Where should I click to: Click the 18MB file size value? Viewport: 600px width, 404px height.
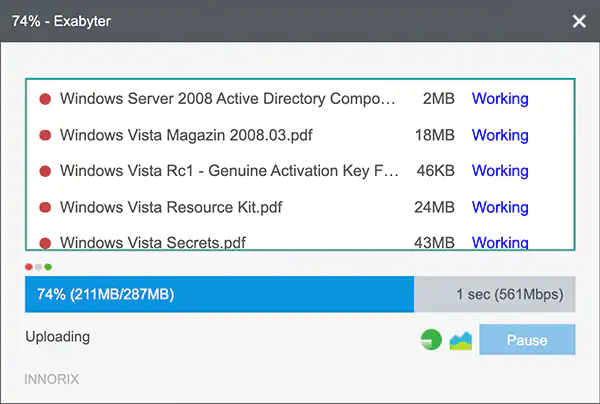[435, 135]
